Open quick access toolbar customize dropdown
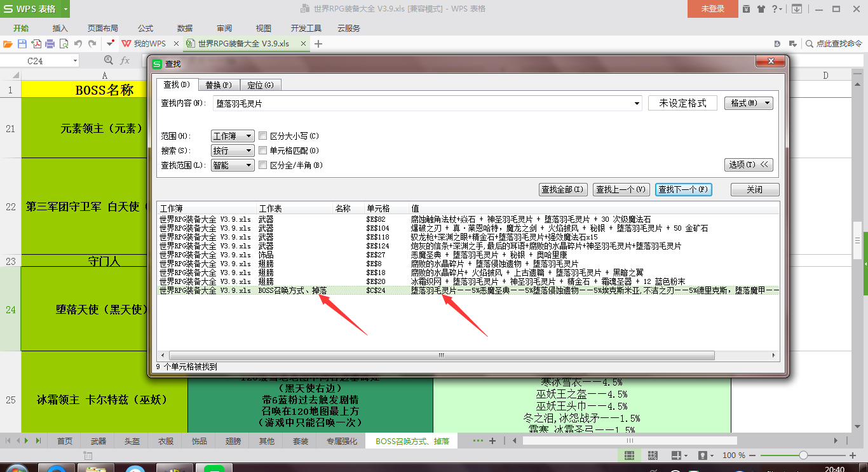 coord(111,44)
